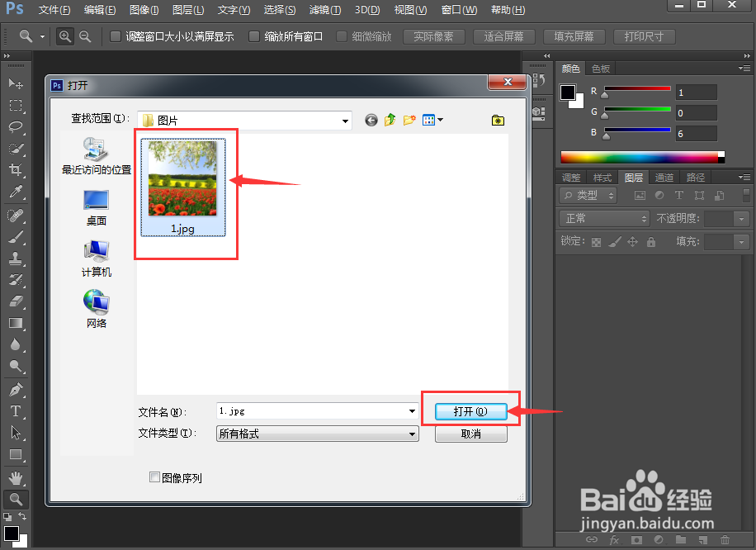Click the Cancel button in dialog
Image resolution: width=756 pixels, height=550 pixels.
(x=470, y=434)
